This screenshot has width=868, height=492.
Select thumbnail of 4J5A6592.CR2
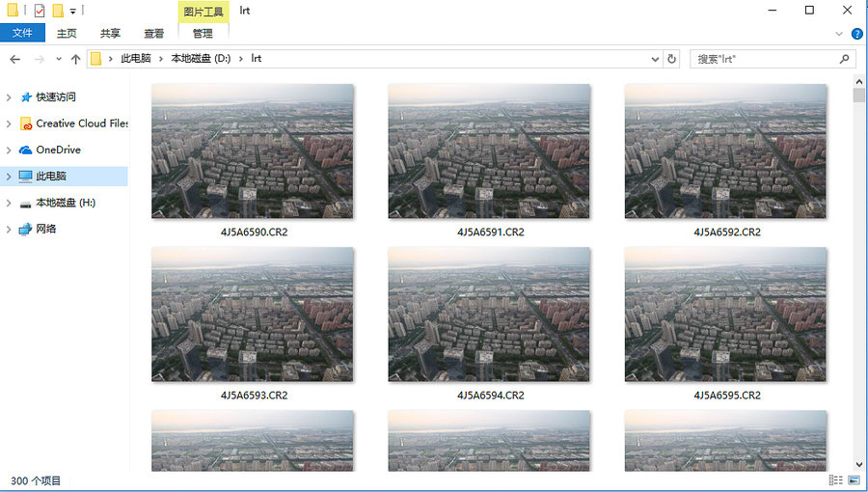725,150
